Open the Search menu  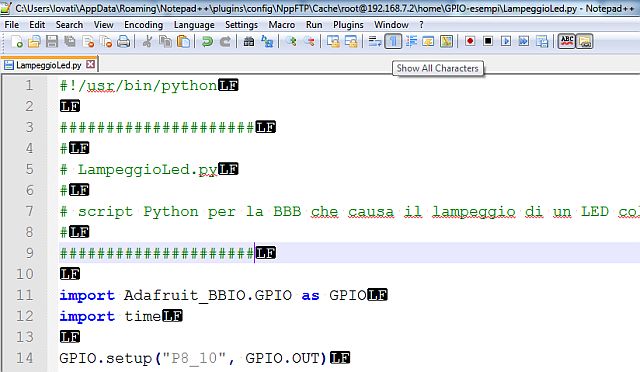click(69, 25)
